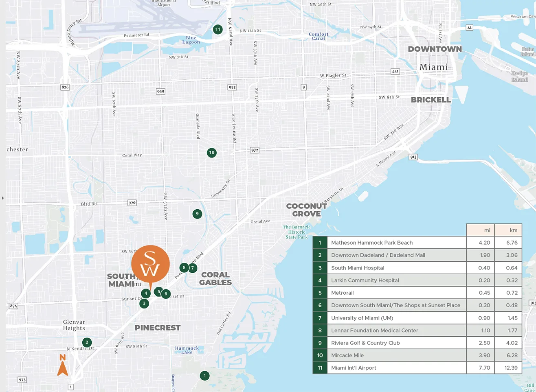Click the University of Miami (UM) entry

362,318
